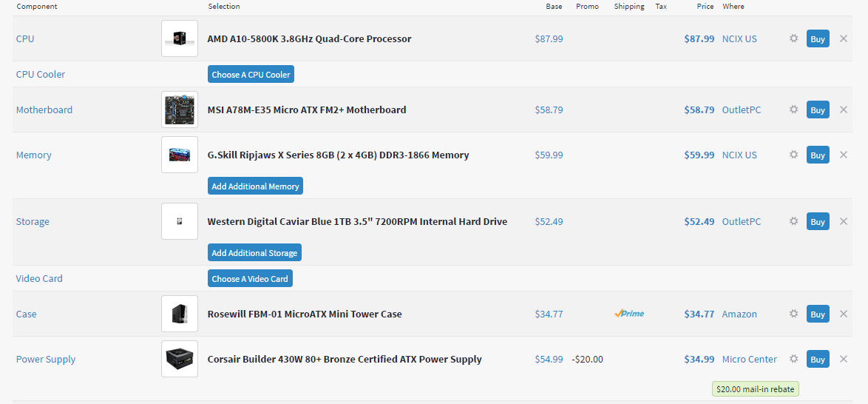Open the MSI motherboard thumbnail image
The height and width of the screenshot is (404, 868).
tap(180, 110)
